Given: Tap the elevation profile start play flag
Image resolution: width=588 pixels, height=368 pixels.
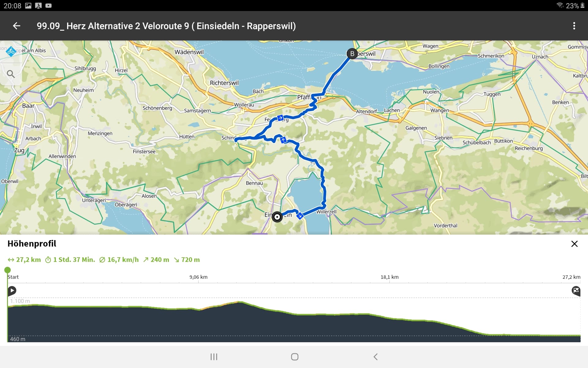Looking at the screenshot, I should (12, 290).
